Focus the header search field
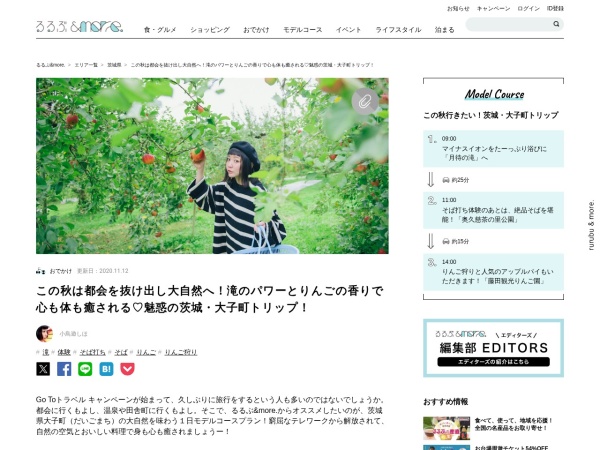600x450 pixels. click(509, 24)
